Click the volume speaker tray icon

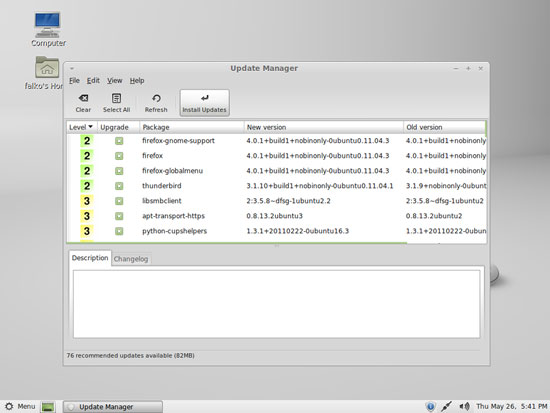click(464, 406)
